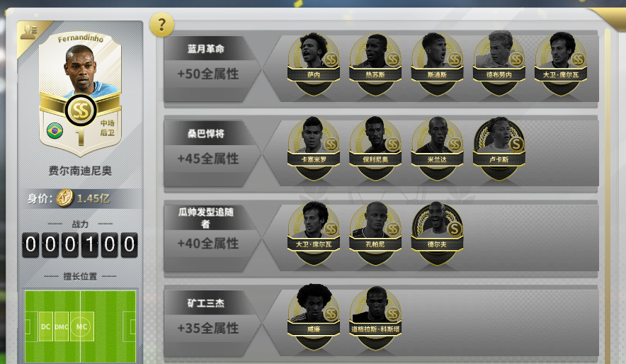Pick the 保利尼奥 player badge
Viewport: 626px width, 364px height.
(x=375, y=149)
